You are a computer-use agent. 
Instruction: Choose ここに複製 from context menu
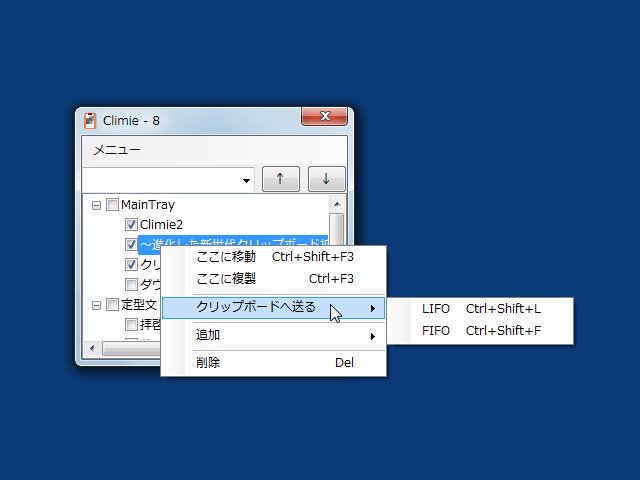pyautogui.click(x=273, y=279)
